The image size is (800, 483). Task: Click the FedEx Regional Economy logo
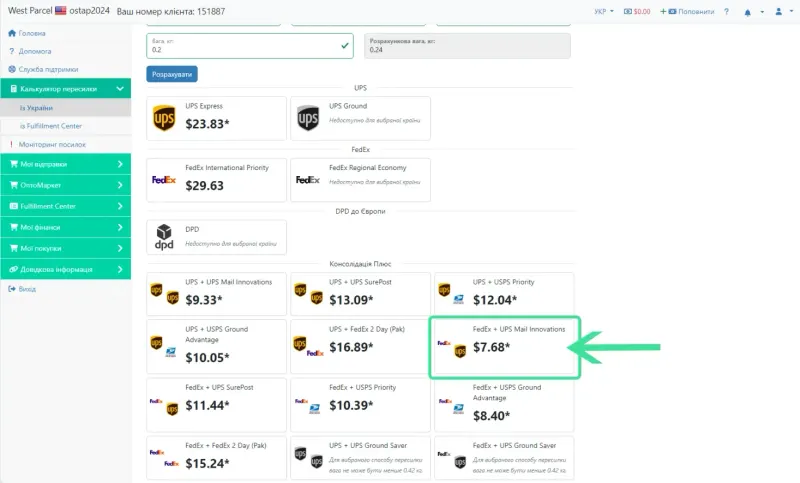(308, 180)
